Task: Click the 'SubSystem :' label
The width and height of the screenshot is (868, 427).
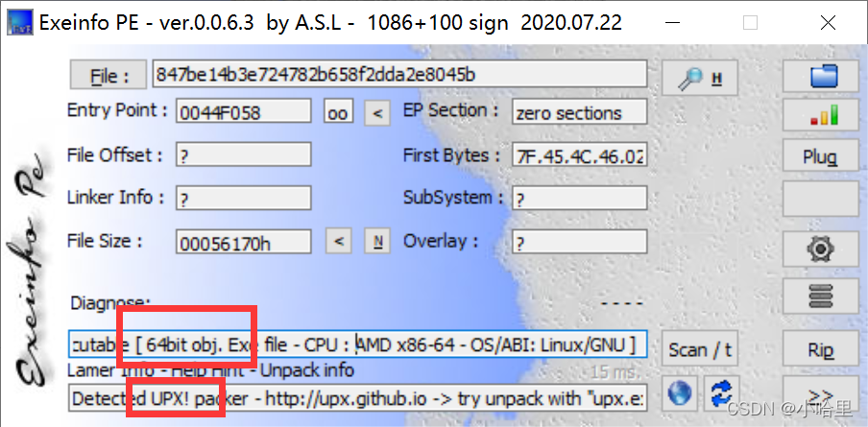Action: [453, 198]
